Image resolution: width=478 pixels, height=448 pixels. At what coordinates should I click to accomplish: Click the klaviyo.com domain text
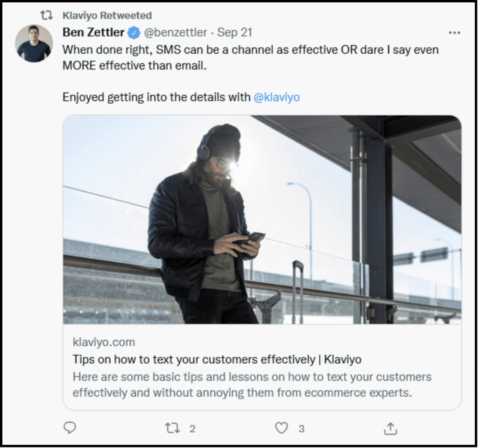104,342
